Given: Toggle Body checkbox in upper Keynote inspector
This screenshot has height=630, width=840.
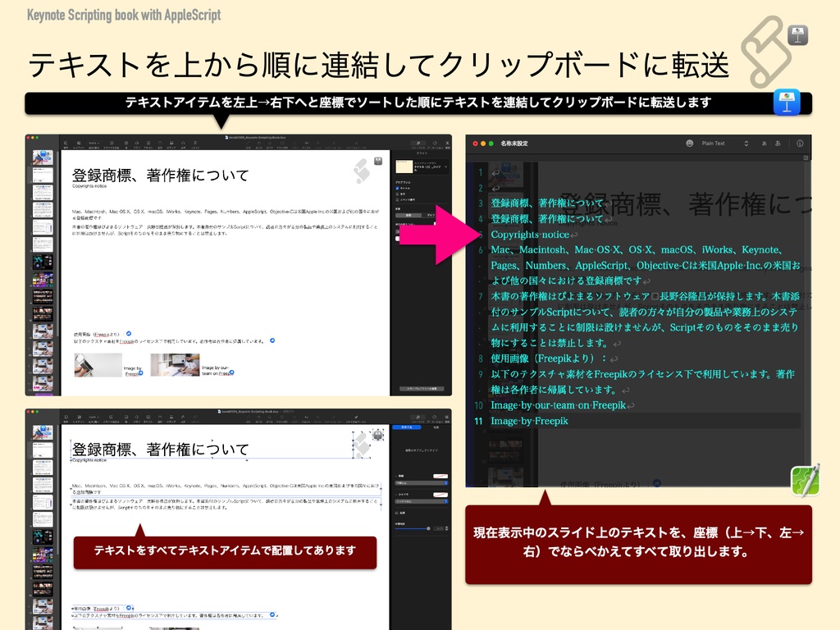Looking at the screenshot, I should click(x=397, y=194).
